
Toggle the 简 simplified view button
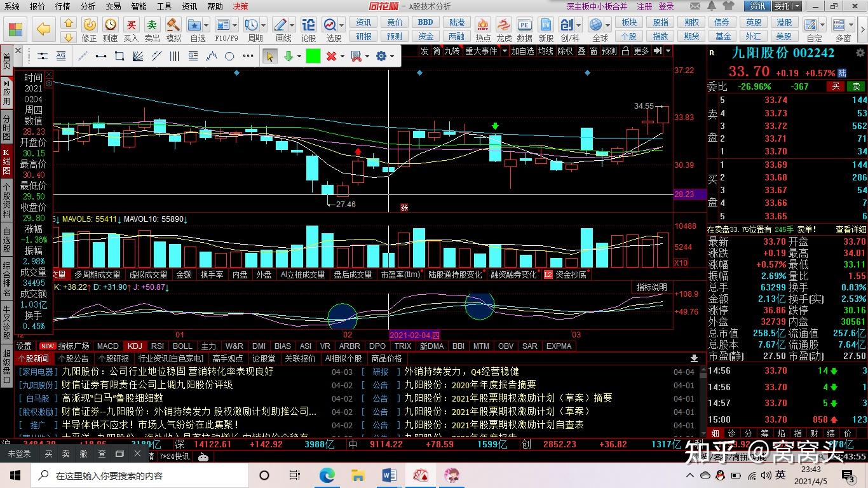[x=437, y=51]
